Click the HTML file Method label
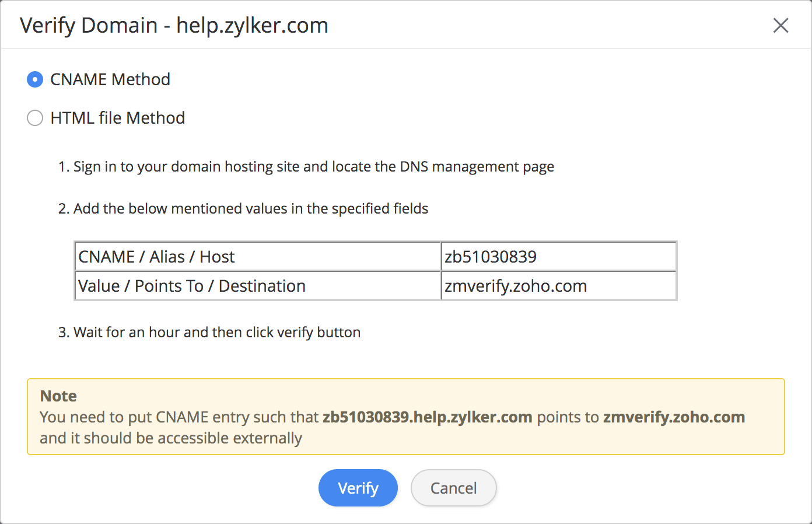The width and height of the screenshot is (812, 524). click(x=117, y=118)
